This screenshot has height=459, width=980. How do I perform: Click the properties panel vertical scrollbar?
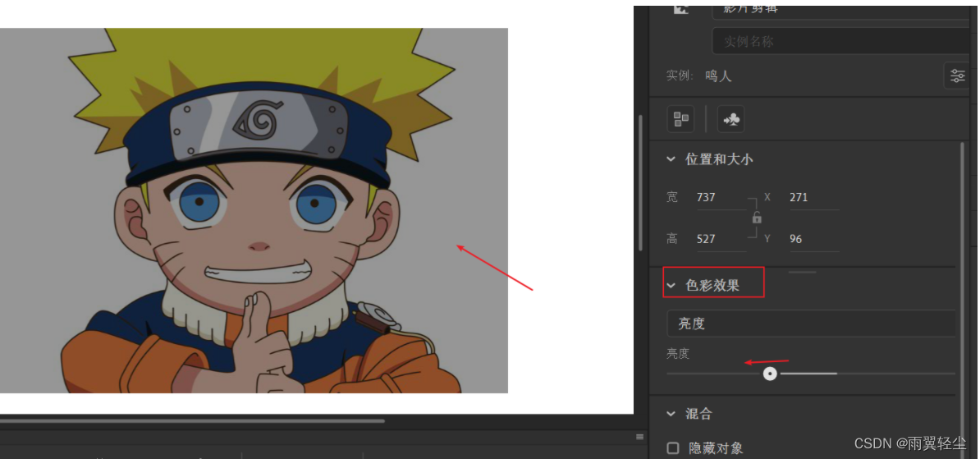pyautogui.click(x=962, y=301)
